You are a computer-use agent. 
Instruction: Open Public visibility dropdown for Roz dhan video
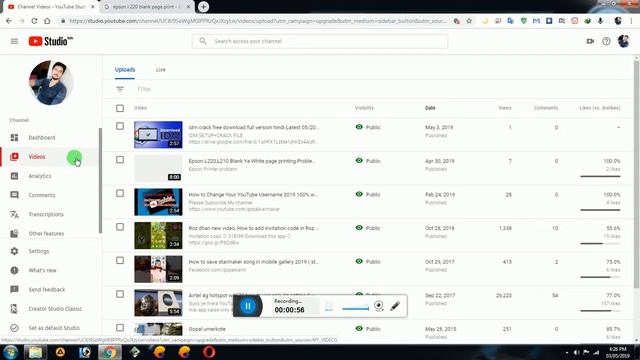tap(368, 228)
